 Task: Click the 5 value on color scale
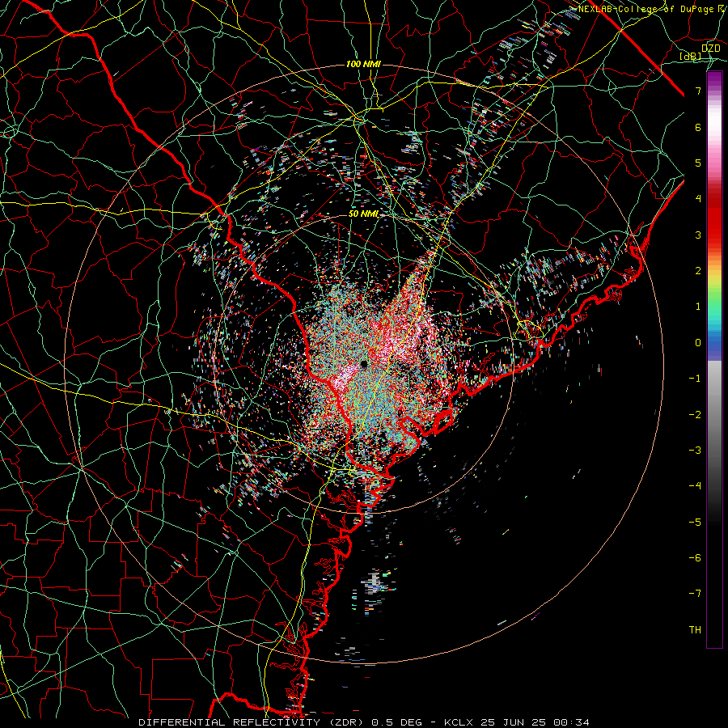[698, 163]
